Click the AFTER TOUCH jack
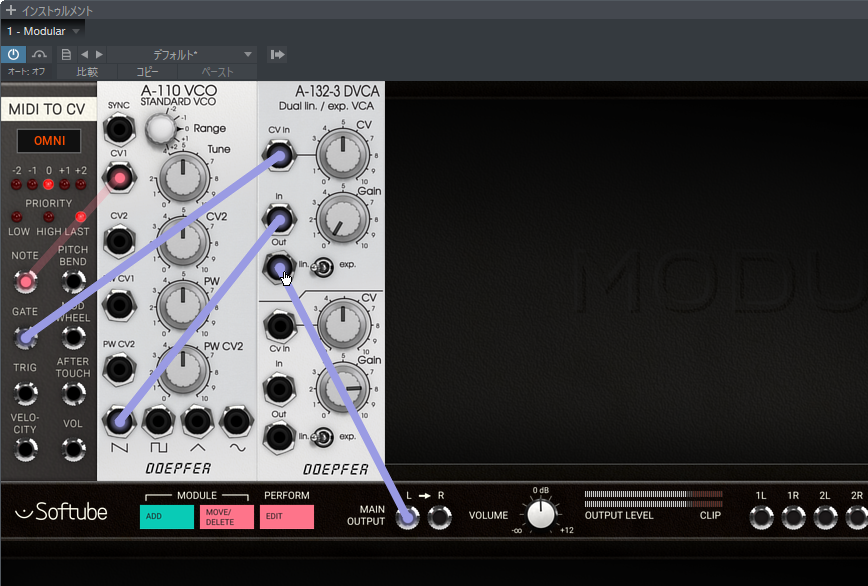The image size is (868, 586). 73,393
